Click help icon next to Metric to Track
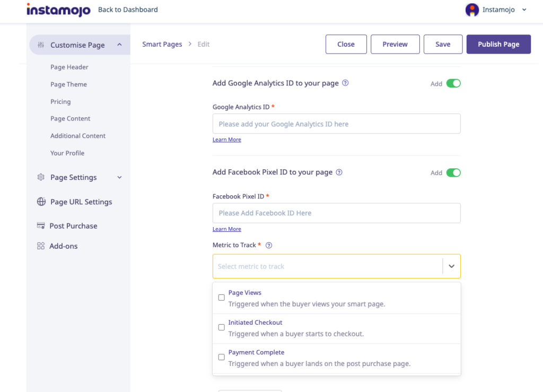Viewport: 543px width, 392px height. click(269, 245)
